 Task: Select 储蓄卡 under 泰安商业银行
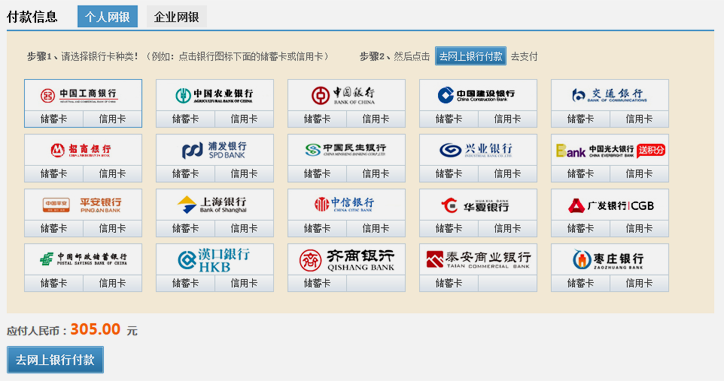449,283
